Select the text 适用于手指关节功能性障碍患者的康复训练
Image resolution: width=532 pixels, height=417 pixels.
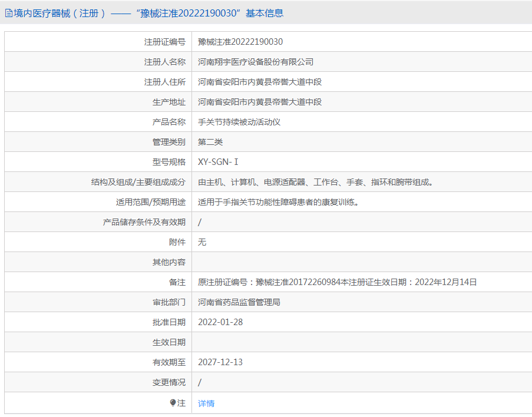click(x=278, y=202)
